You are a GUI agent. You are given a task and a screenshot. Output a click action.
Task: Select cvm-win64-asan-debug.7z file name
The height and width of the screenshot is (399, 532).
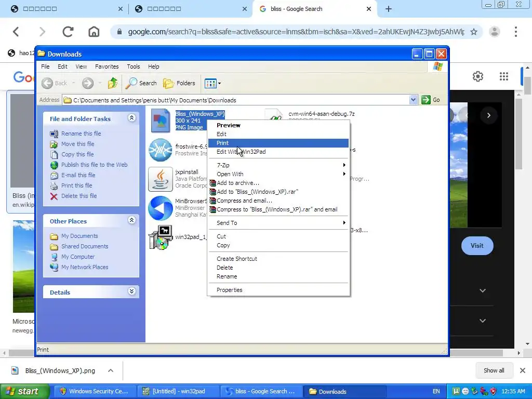tap(321, 114)
